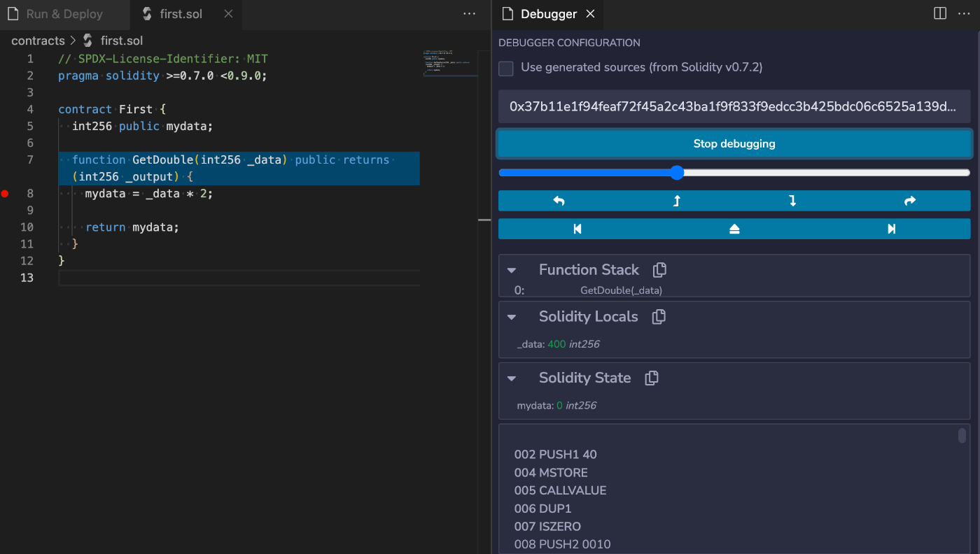Step over back in debugger
The height and width of the screenshot is (554, 980).
[x=559, y=201]
